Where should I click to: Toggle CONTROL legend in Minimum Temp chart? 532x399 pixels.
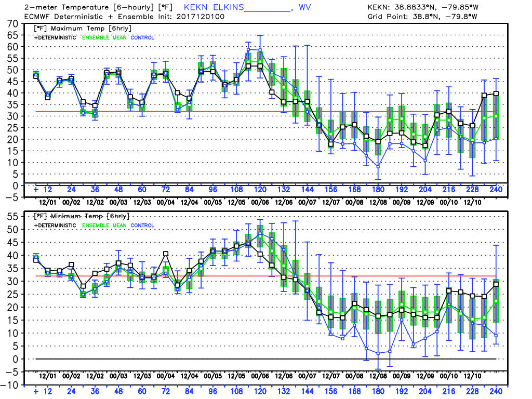pos(142,225)
